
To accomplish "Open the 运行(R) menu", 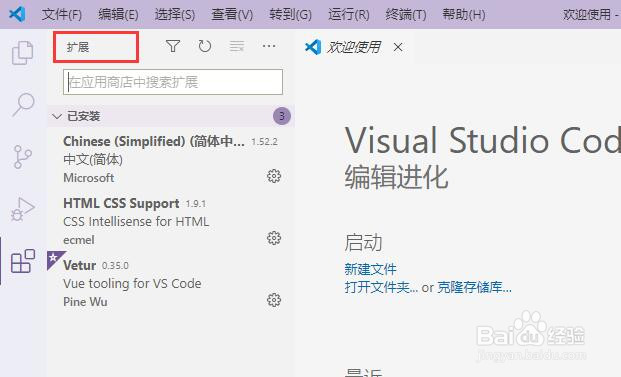I will pyautogui.click(x=349, y=15).
